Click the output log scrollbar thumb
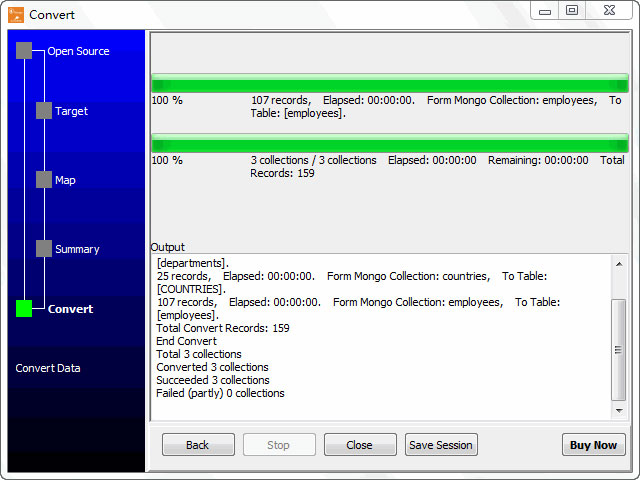Screen dimensions: 640x480 point(619,350)
